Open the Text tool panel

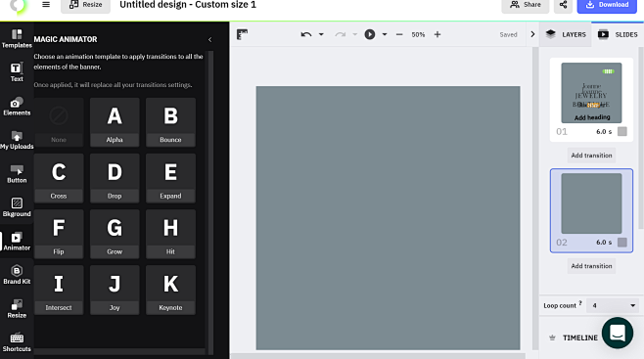tap(17, 72)
